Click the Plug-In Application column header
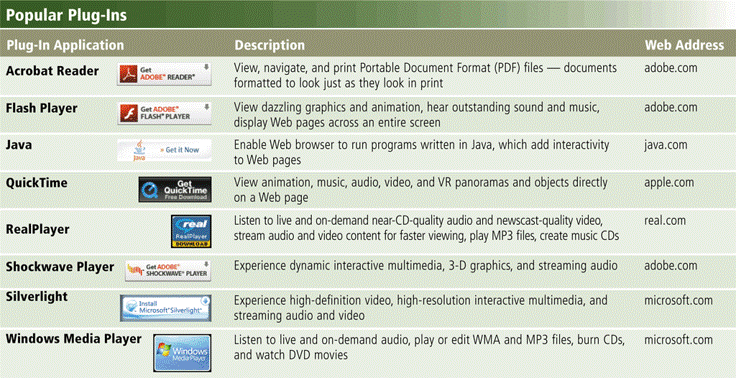The width and height of the screenshot is (736, 378). pyautogui.click(x=65, y=45)
